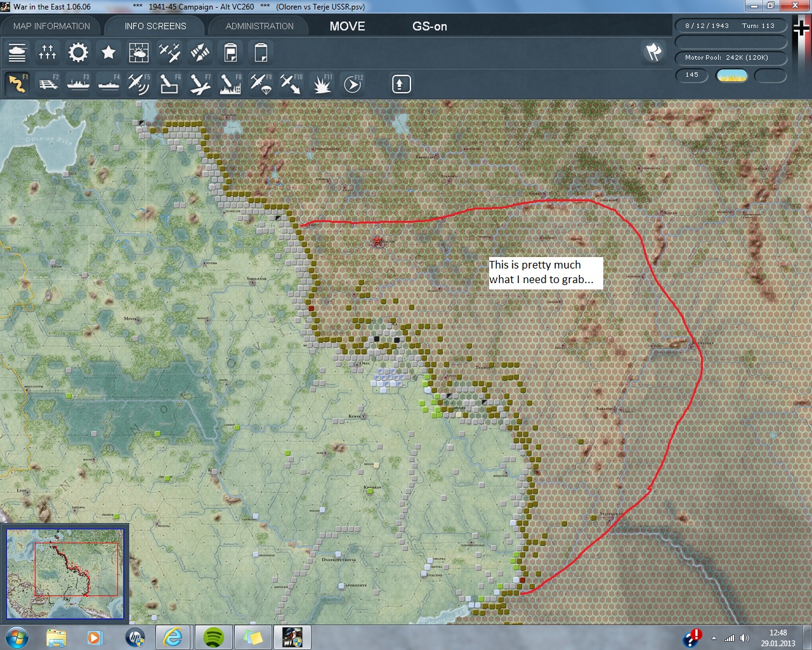Image resolution: width=812 pixels, height=650 pixels.
Task: Toggle the F8 bomb city mode
Action: 230,84
